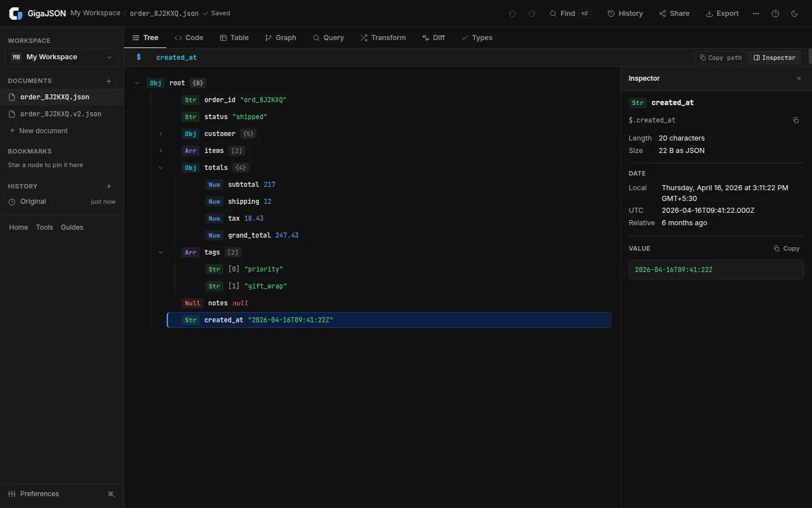The width and height of the screenshot is (812, 508).
Task: Go to the Transform tab
Action: click(383, 38)
